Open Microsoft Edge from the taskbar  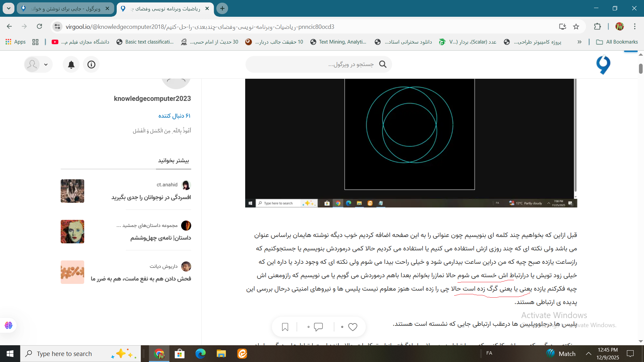click(201, 354)
